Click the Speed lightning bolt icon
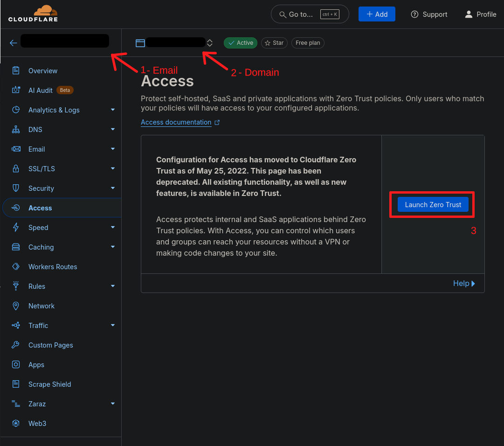This screenshot has width=504, height=446. 16,227
